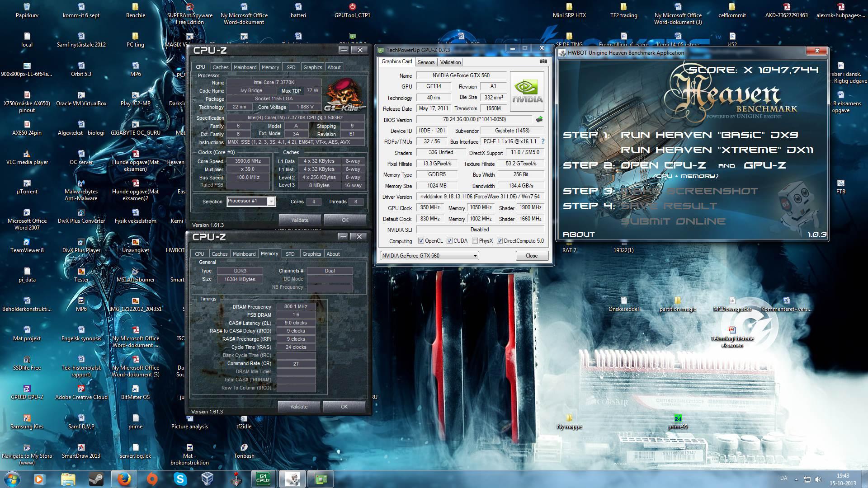Open the DivX Plus Player shortcut
The height and width of the screenshot is (488, 868).
pos(81,245)
